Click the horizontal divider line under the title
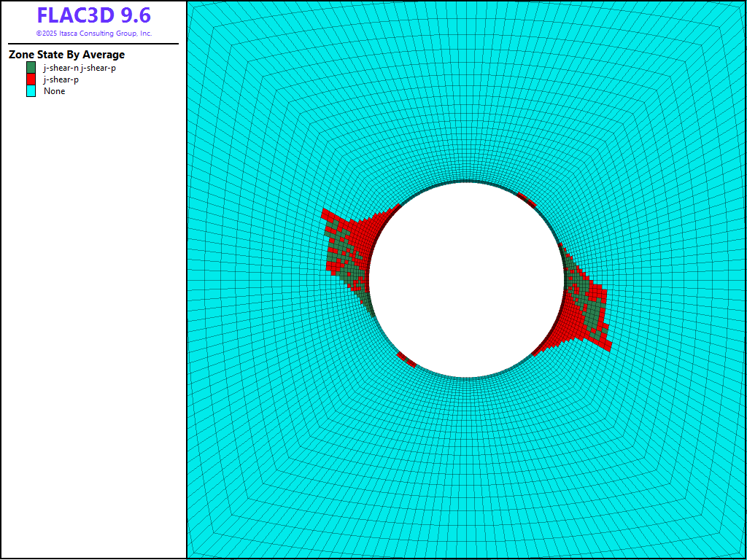This screenshot has height=560, width=747. 93,44
